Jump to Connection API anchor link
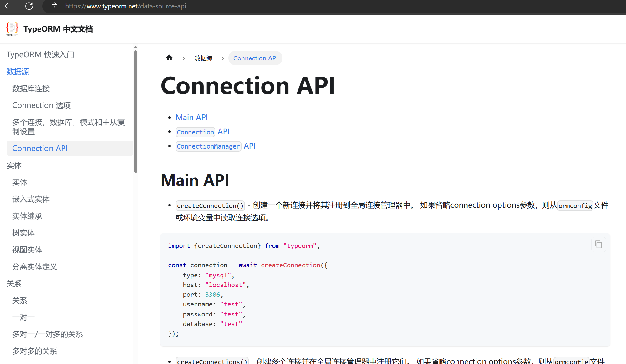This screenshot has width=626, height=364. pyautogui.click(x=203, y=132)
